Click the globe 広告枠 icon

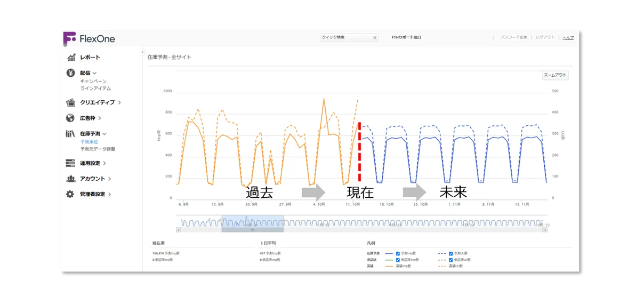tap(70, 118)
